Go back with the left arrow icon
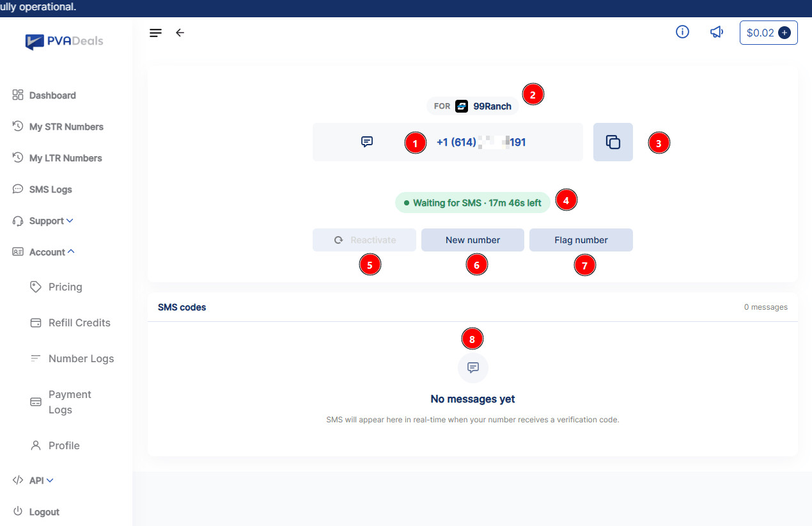Screen dimensions: 812x526 (x=180, y=33)
